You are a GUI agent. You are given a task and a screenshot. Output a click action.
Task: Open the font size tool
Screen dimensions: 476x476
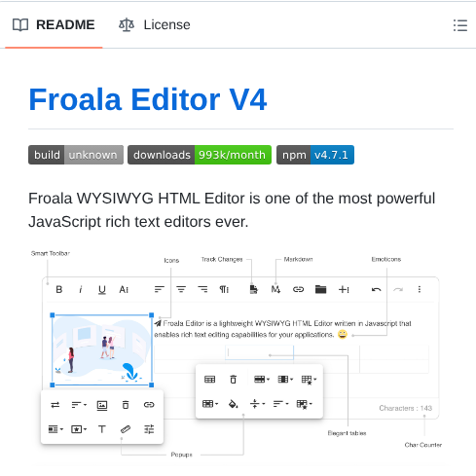point(124,289)
